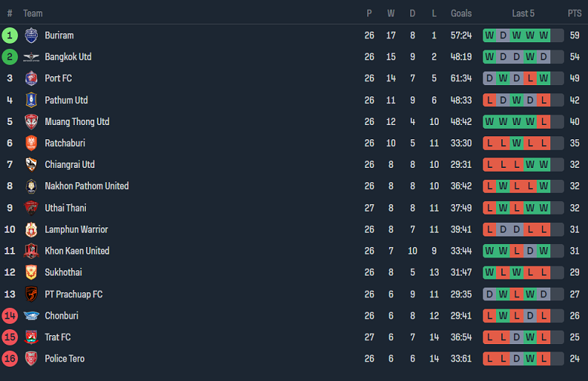The width and height of the screenshot is (588, 381).
Task: Open Nakhon Pathom United team page
Action: 87,186
